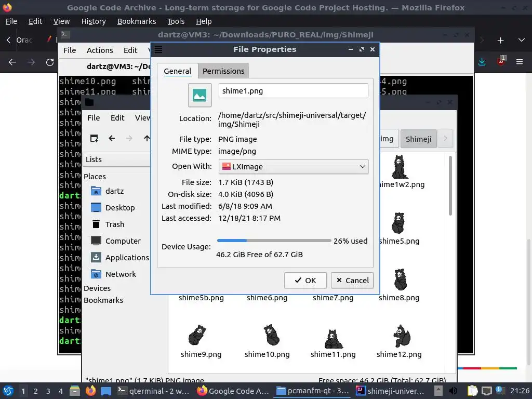
Task: Click the image file type icon in properties
Action: [x=199, y=95]
